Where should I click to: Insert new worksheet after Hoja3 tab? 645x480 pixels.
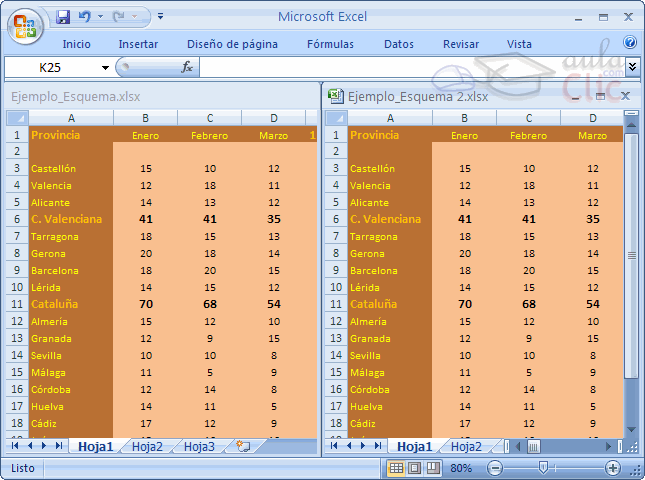(242, 447)
